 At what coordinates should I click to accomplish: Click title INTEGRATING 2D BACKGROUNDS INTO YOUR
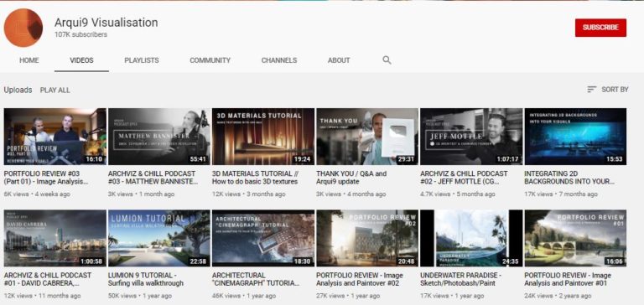(x=569, y=178)
